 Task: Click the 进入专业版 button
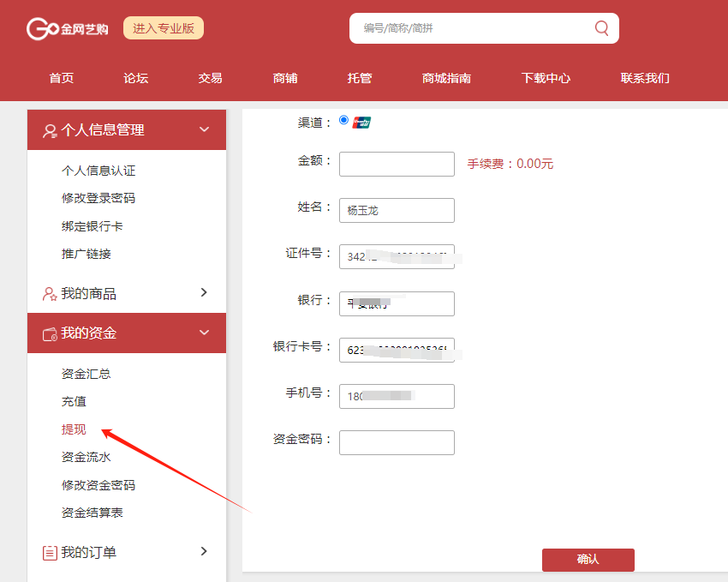(x=164, y=28)
